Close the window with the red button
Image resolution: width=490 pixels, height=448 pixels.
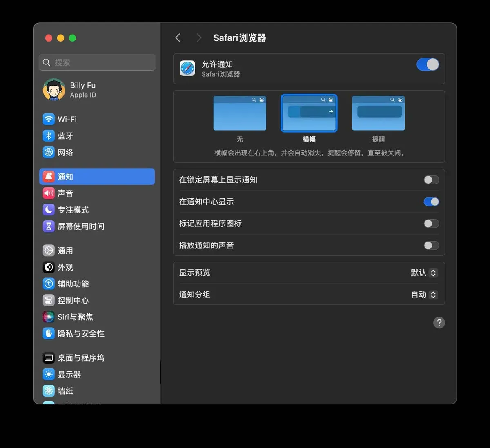49,38
